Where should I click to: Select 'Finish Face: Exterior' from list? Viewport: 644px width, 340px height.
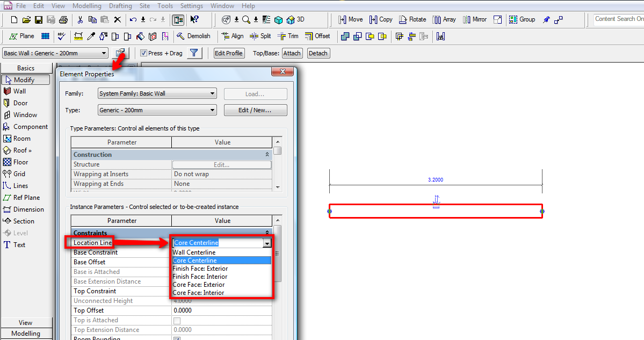point(200,269)
